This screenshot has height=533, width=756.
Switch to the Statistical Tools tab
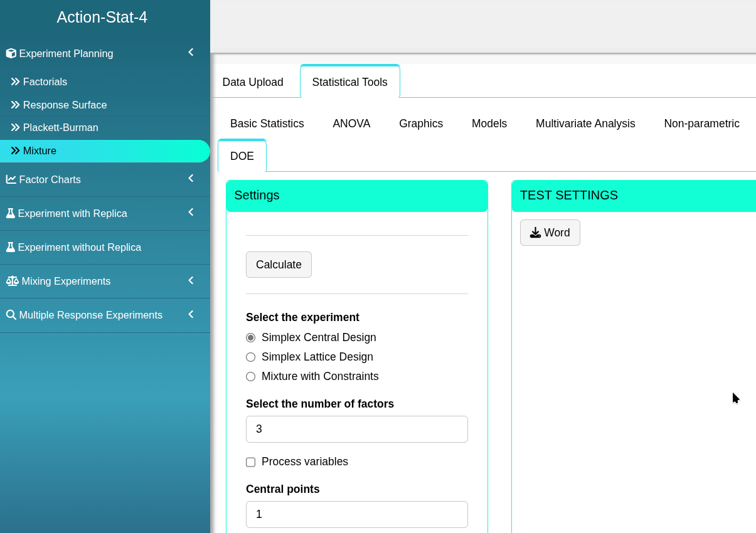[x=350, y=82]
